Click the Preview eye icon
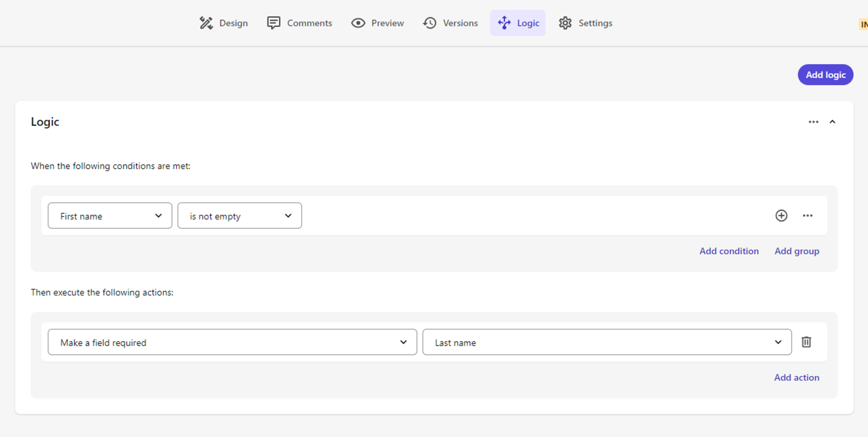This screenshot has height=437, width=868. (x=358, y=23)
